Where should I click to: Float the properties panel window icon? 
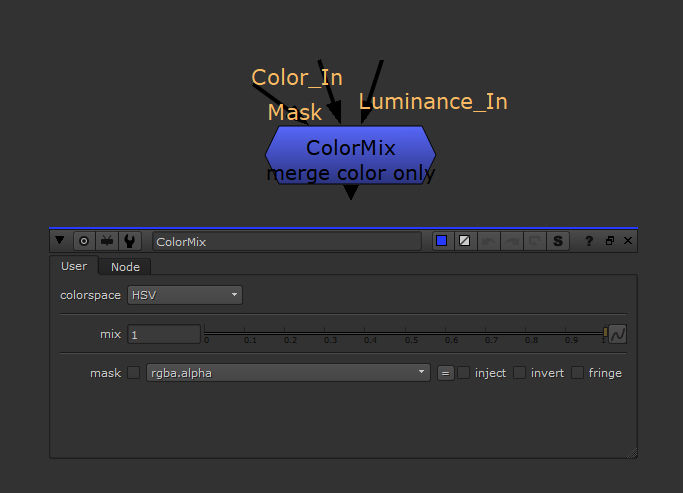pos(610,240)
